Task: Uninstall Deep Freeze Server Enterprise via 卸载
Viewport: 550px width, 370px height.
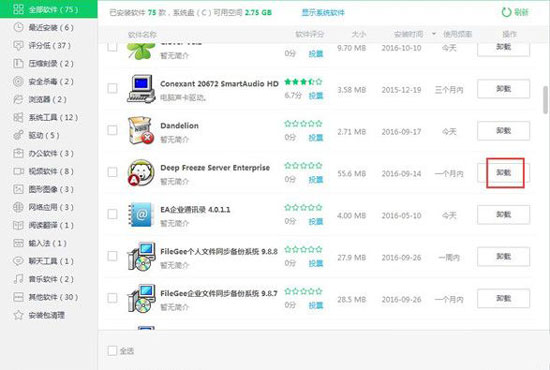Action: pyautogui.click(x=503, y=173)
